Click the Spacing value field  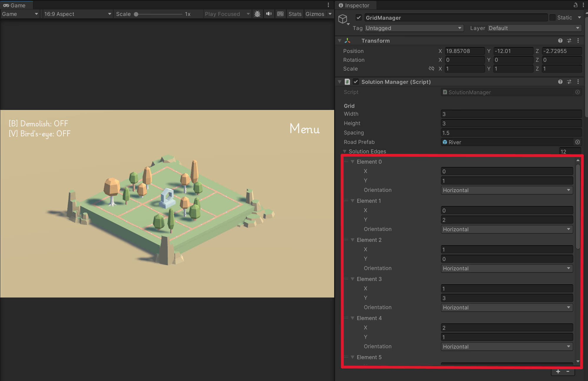tap(511, 133)
